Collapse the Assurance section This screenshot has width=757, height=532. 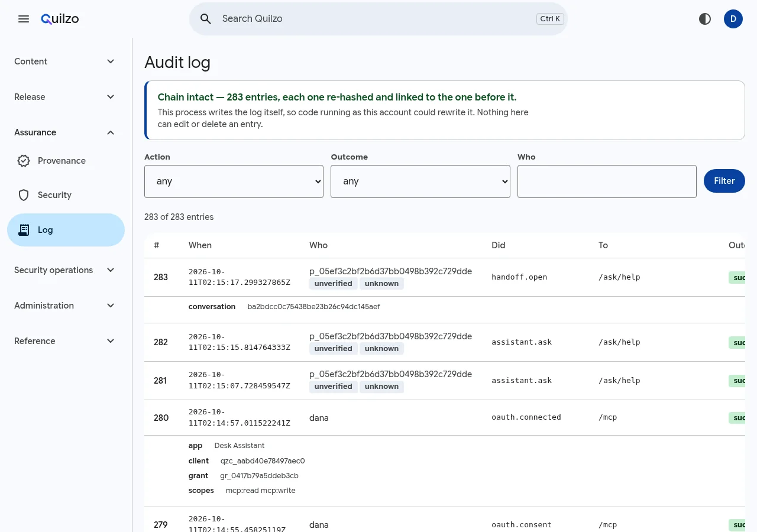[x=66, y=132]
